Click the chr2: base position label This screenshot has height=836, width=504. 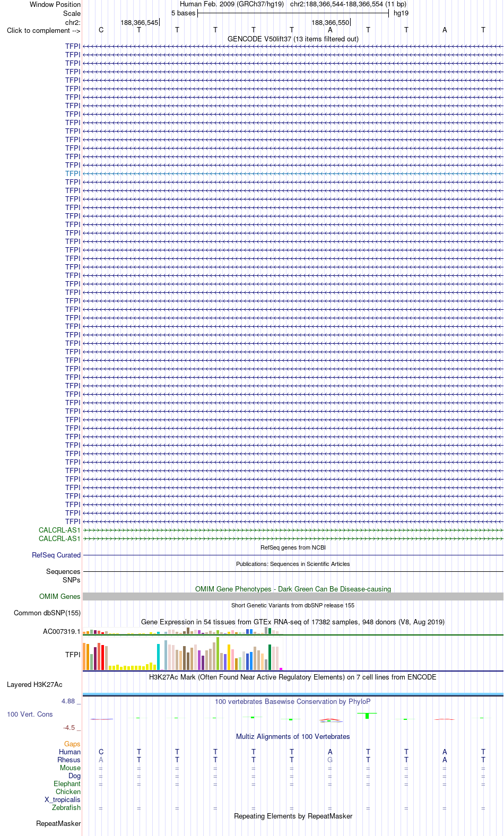pyautogui.click(x=73, y=22)
